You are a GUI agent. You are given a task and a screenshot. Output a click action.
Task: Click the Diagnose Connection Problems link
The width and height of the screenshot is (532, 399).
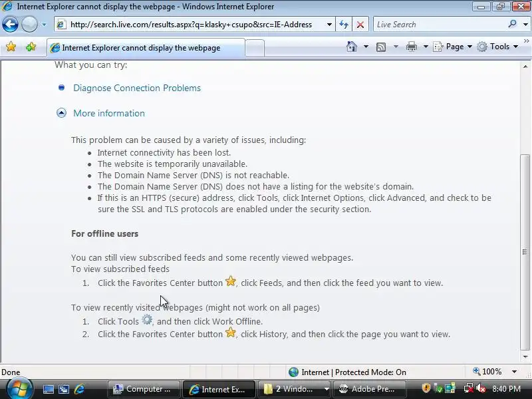click(x=137, y=88)
